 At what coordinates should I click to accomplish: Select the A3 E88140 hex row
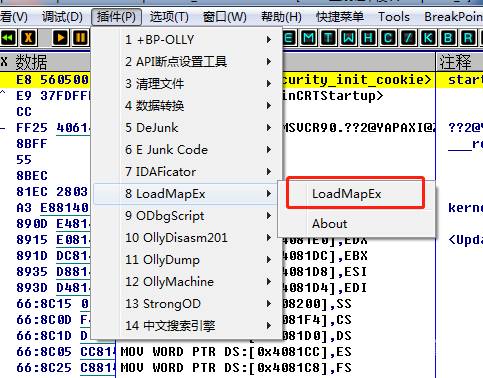tap(52, 208)
